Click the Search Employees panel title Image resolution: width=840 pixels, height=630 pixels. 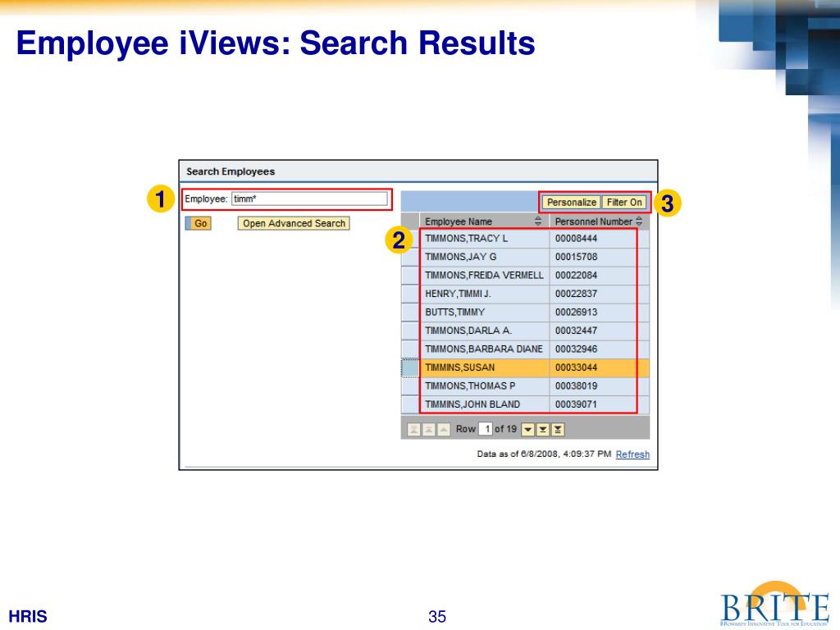[x=231, y=171]
